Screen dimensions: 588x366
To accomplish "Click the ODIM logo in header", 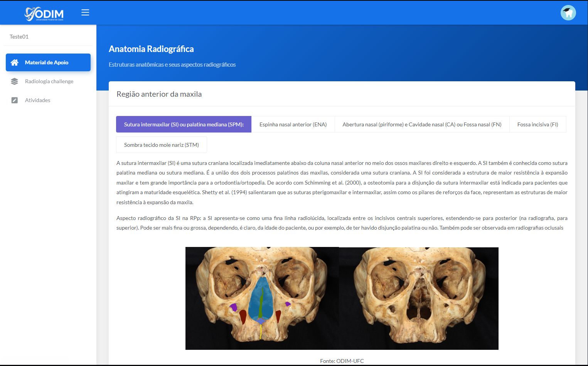I will point(44,14).
